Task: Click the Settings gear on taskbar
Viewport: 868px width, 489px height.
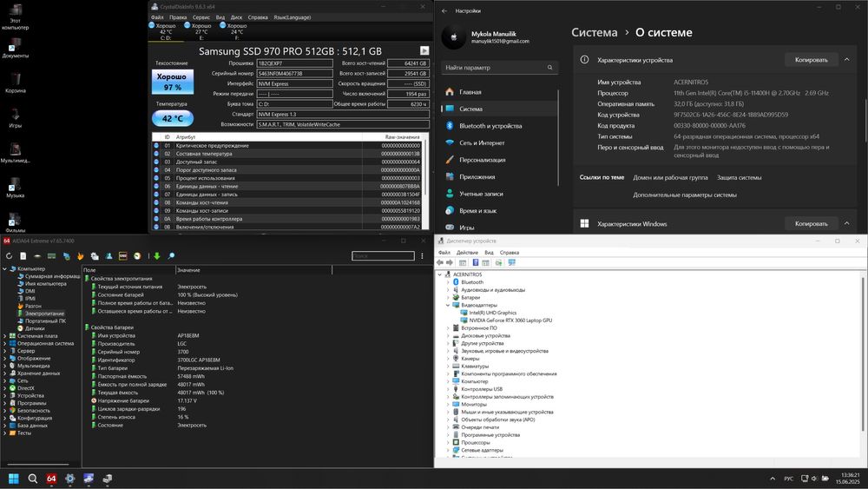Action: coord(69,479)
